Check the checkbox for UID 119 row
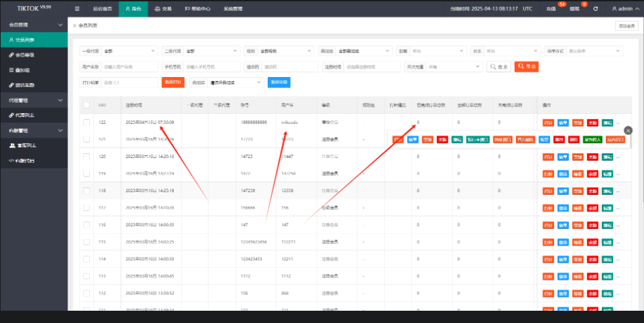 (x=87, y=174)
